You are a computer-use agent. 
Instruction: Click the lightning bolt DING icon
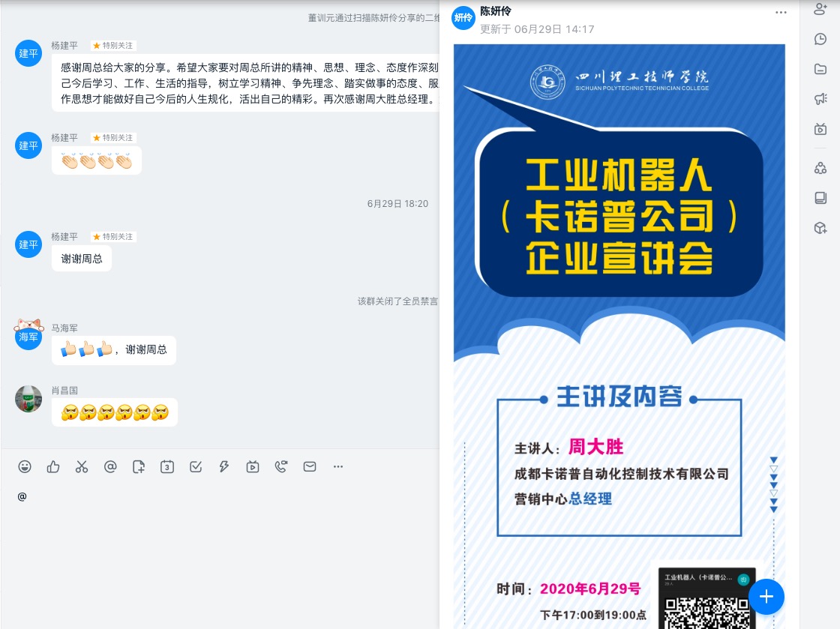[224, 467]
